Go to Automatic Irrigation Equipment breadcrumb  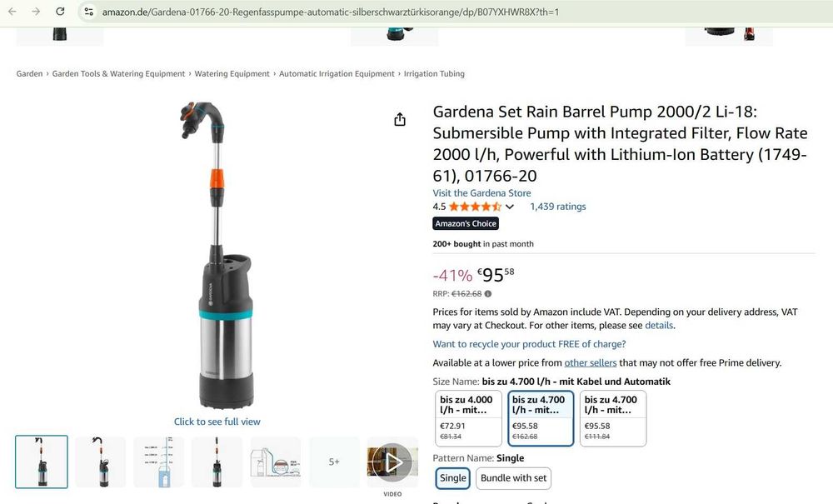click(337, 74)
